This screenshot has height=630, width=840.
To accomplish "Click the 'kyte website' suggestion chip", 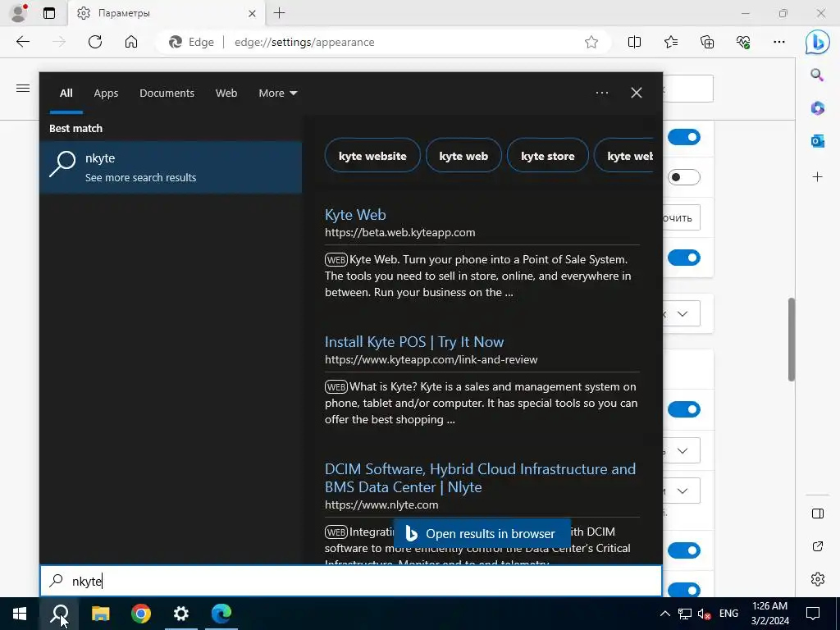I will tap(372, 155).
